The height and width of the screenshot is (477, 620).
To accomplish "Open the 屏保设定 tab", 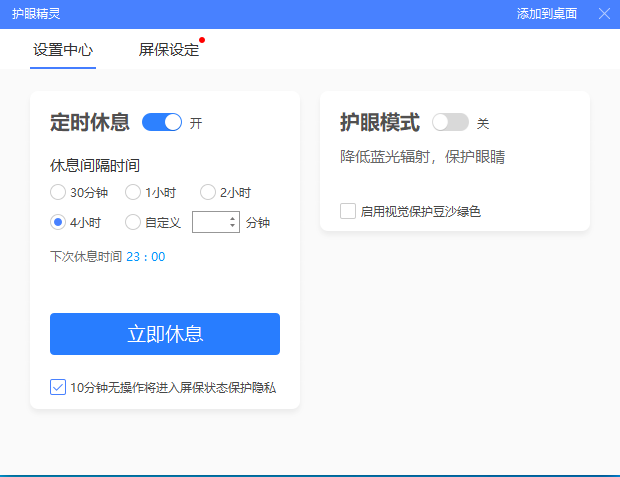I will [168, 50].
